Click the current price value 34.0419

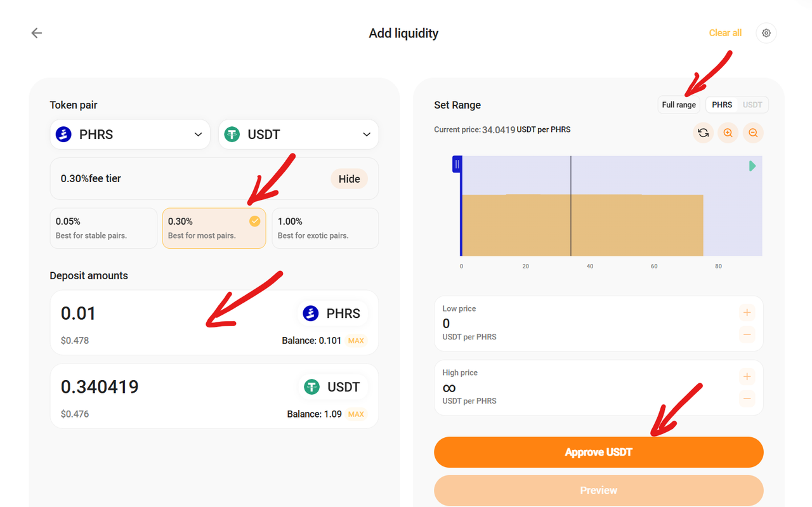tap(499, 130)
